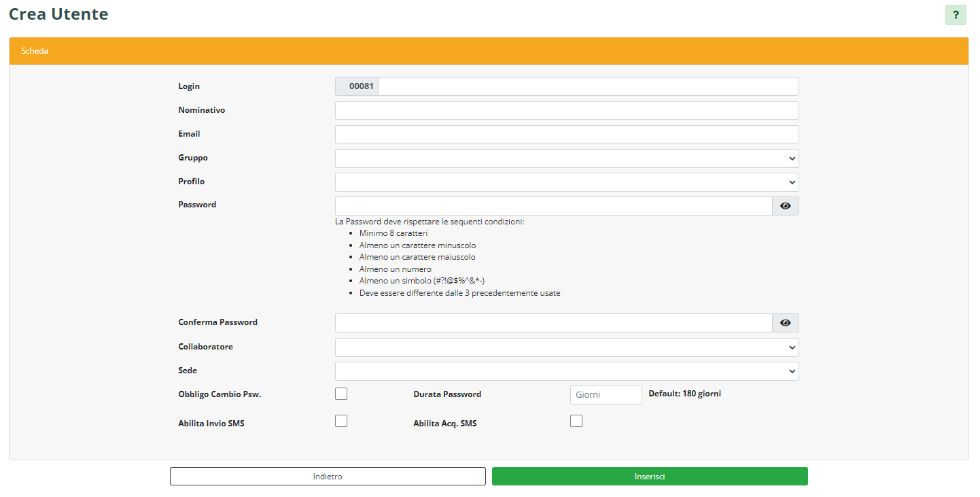Expand the Sede dropdown
This screenshot has width=980, height=497.
pyautogui.click(x=566, y=371)
